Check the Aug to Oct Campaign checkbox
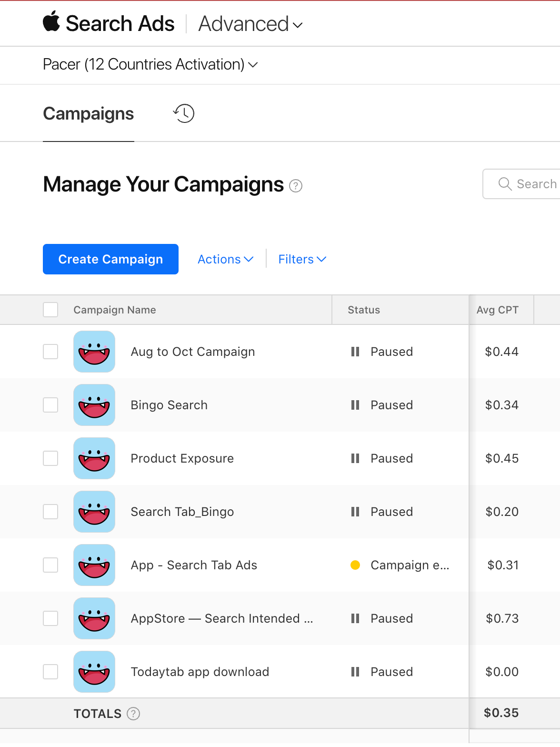 pyautogui.click(x=50, y=352)
